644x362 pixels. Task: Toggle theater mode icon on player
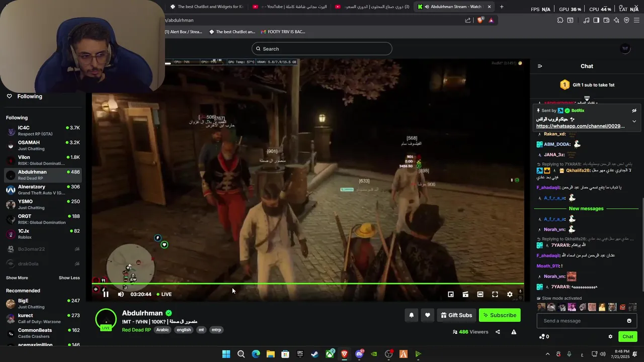(480, 294)
